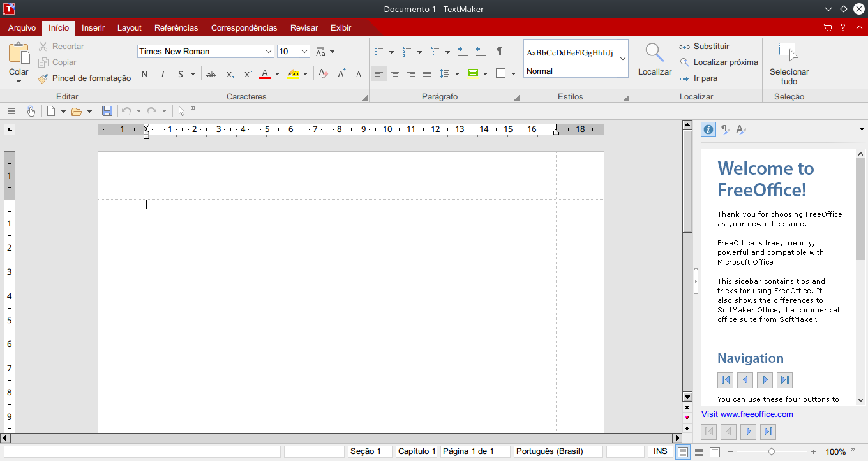
Task: Decrease font size with shrink-font icon
Action: tap(359, 74)
